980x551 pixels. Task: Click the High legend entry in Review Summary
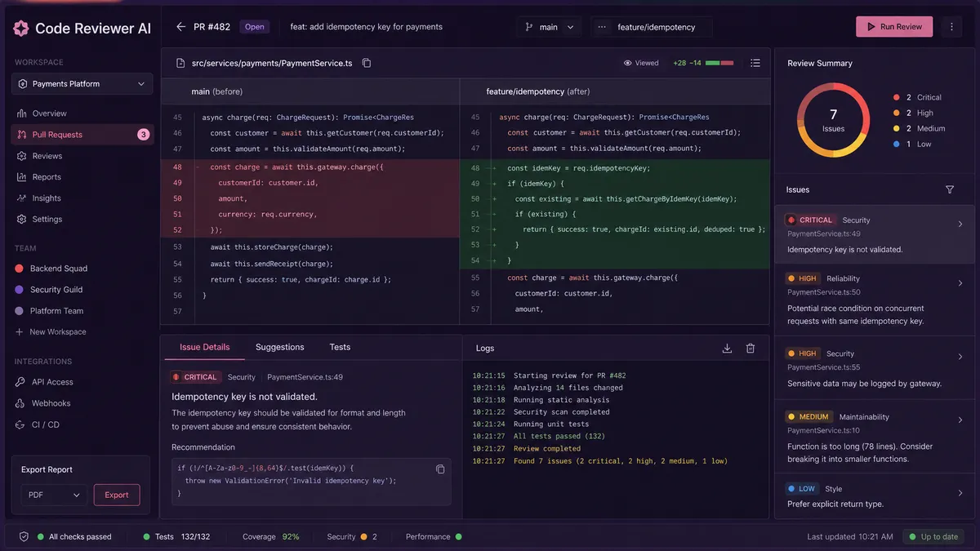[915, 113]
